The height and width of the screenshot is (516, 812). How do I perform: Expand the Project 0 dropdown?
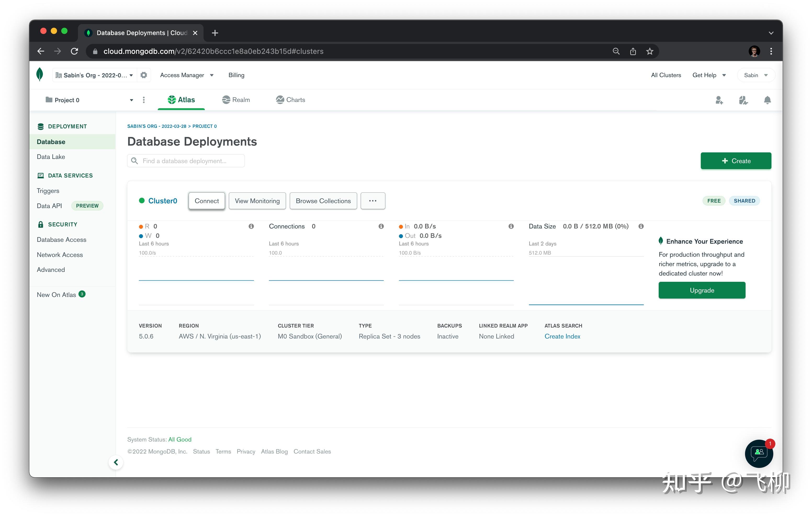tap(131, 100)
